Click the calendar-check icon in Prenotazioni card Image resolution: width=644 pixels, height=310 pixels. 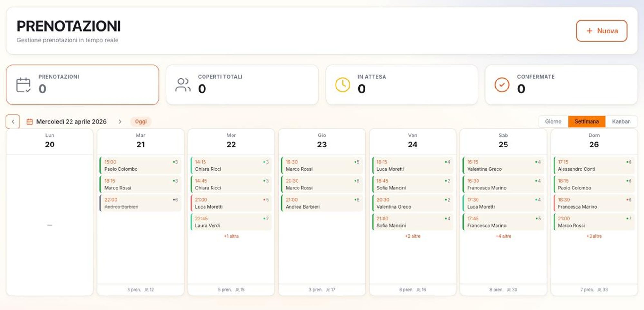pos(24,85)
